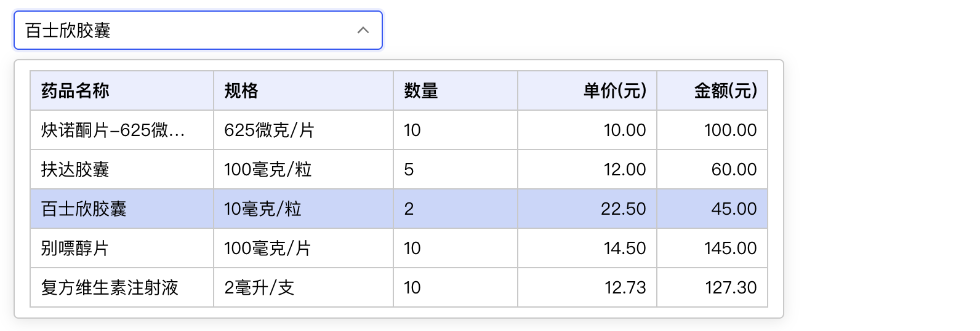Viewport: 980px width, 331px height.
Task: Click the 数量 column header
Action: click(x=456, y=91)
